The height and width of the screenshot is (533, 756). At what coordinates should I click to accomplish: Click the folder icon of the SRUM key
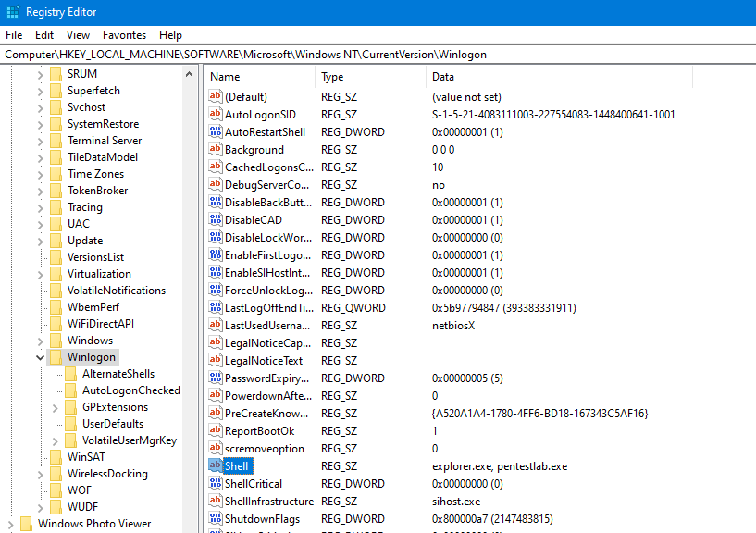point(56,74)
